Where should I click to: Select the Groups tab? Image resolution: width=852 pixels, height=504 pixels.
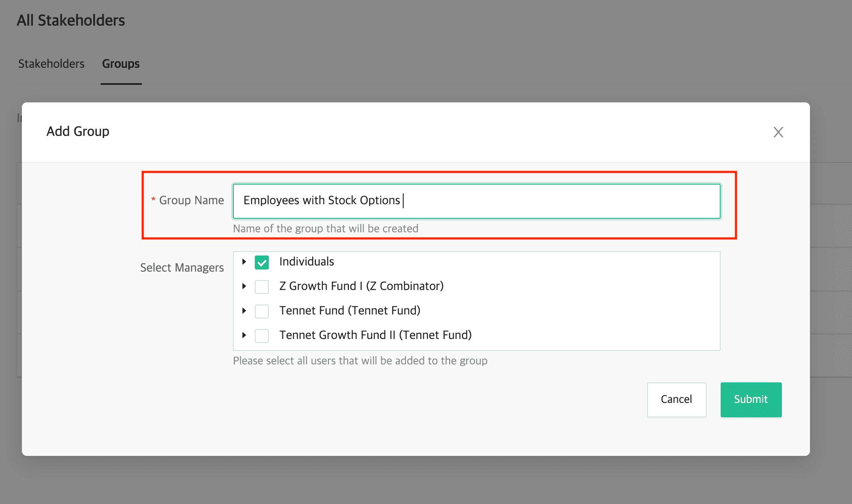pyautogui.click(x=121, y=64)
